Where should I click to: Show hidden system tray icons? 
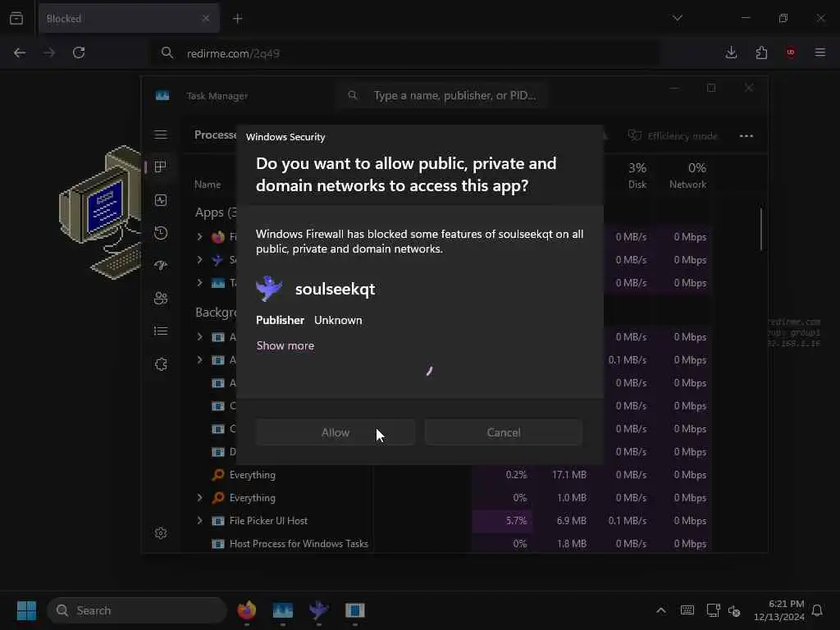(661, 610)
